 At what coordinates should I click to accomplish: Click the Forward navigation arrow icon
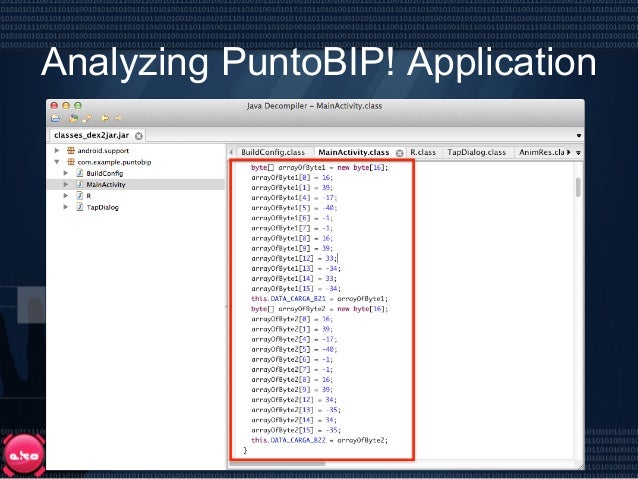click(118, 118)
